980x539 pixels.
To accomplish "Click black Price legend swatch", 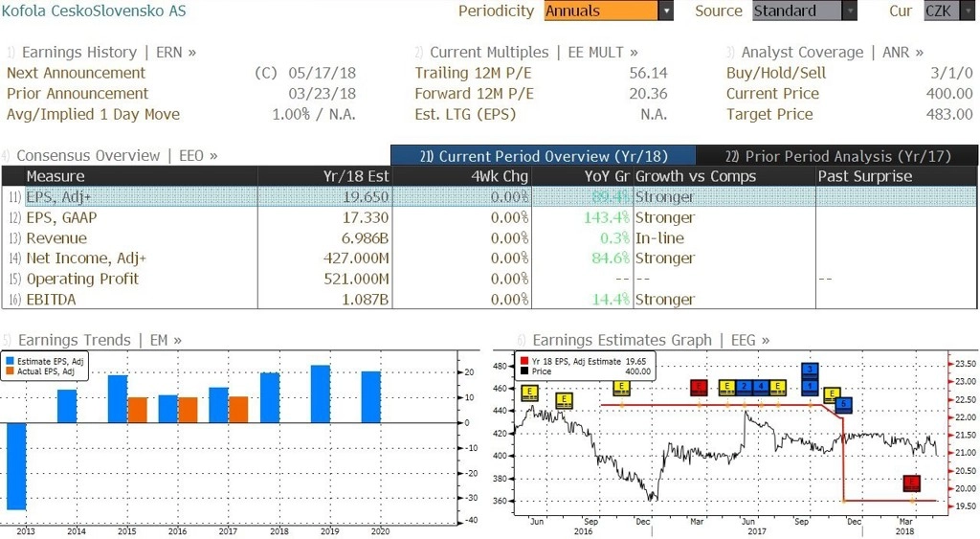I will (x=524, y=371).
